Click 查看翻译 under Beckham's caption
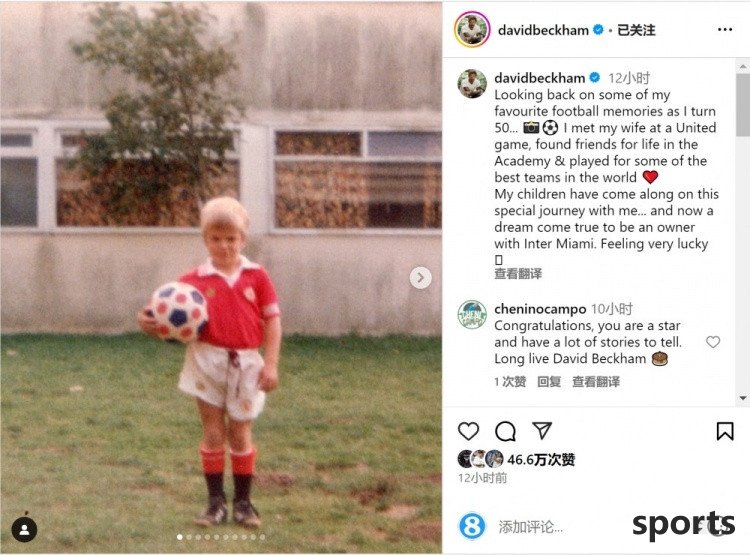Screen dimensions: 750x555 (518, 274)
